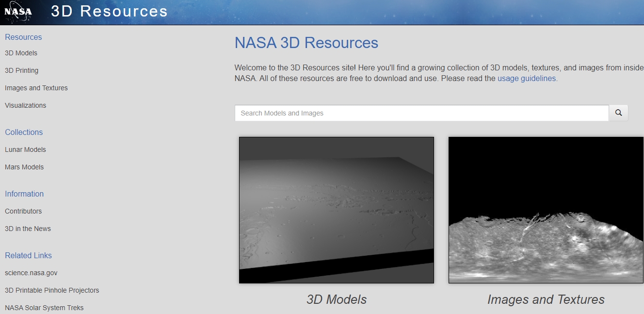Screen dimensions: 644x314
Task: Click the Resources section heading
Action: 23,37
